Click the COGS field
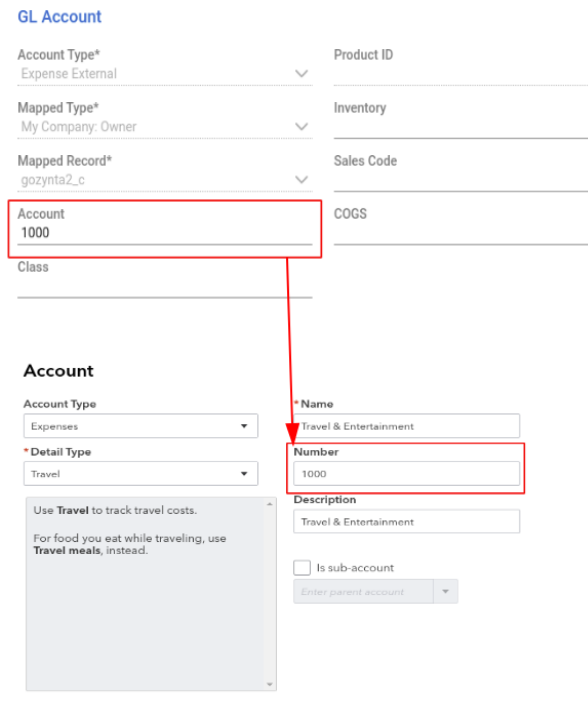The height and width of the screenshot is (705, 588). (x=461, y=233)
